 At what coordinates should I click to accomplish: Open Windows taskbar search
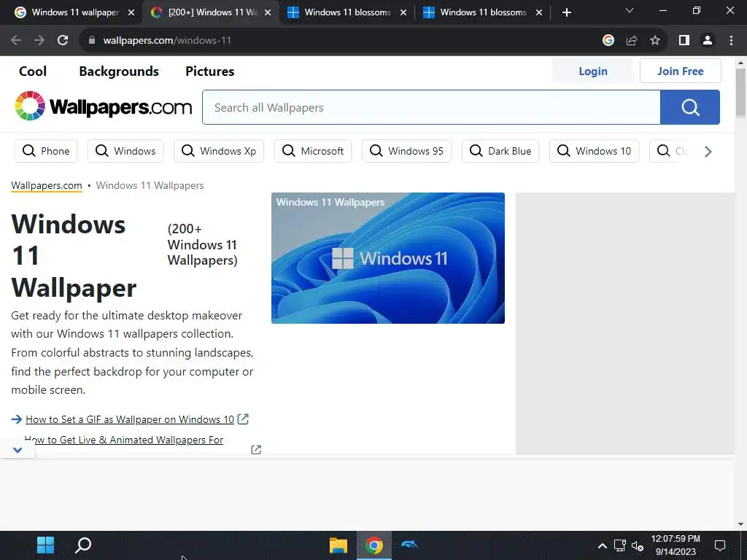83,545
